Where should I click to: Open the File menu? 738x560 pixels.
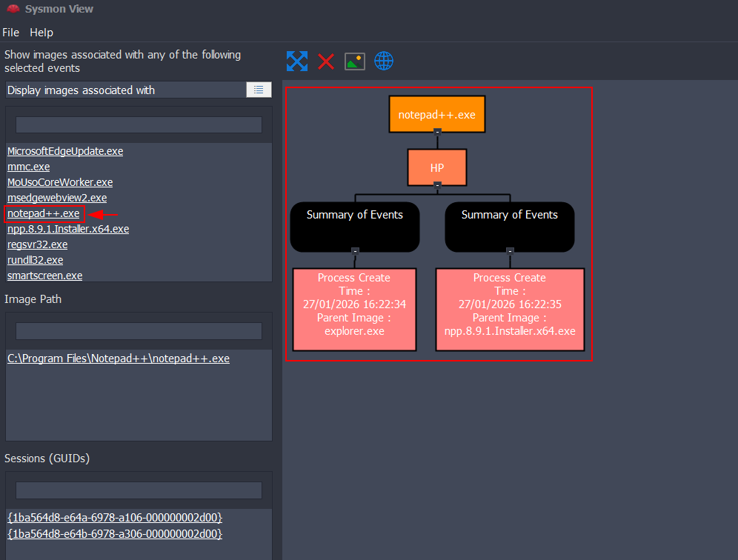pyautogui.click(x=10, y=33)
